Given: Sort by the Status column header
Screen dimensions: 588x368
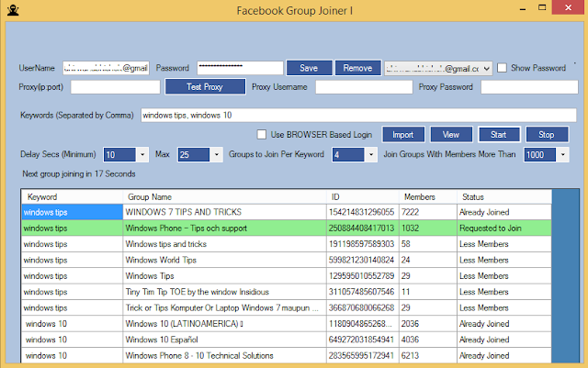Looking at the screenshot, I should click(504, 197).
